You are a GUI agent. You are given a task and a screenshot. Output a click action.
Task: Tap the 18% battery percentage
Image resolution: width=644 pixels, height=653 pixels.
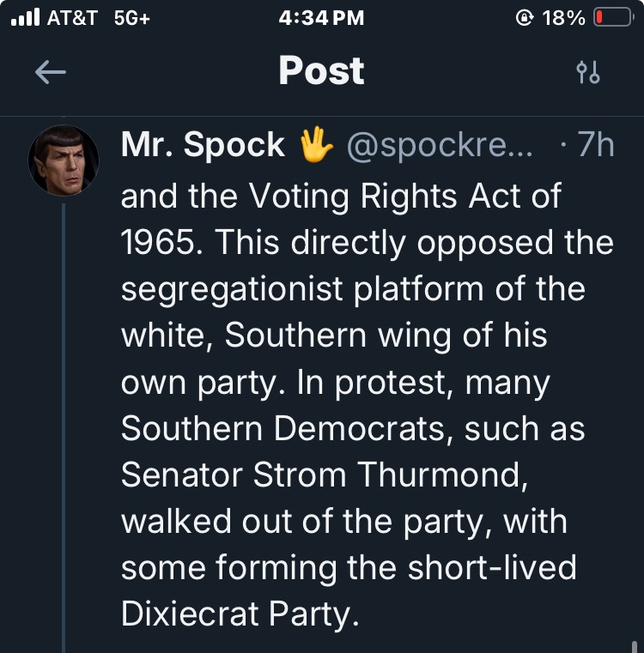click(x=564, y=18)
